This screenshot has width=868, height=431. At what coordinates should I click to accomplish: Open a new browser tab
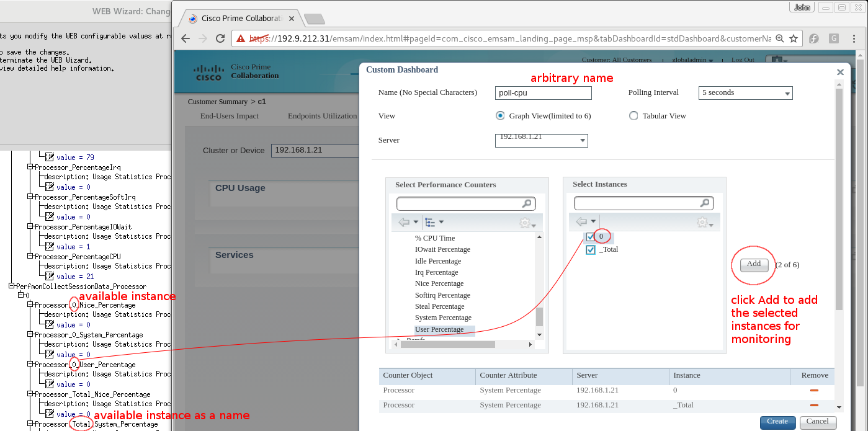tap(315, 19)
